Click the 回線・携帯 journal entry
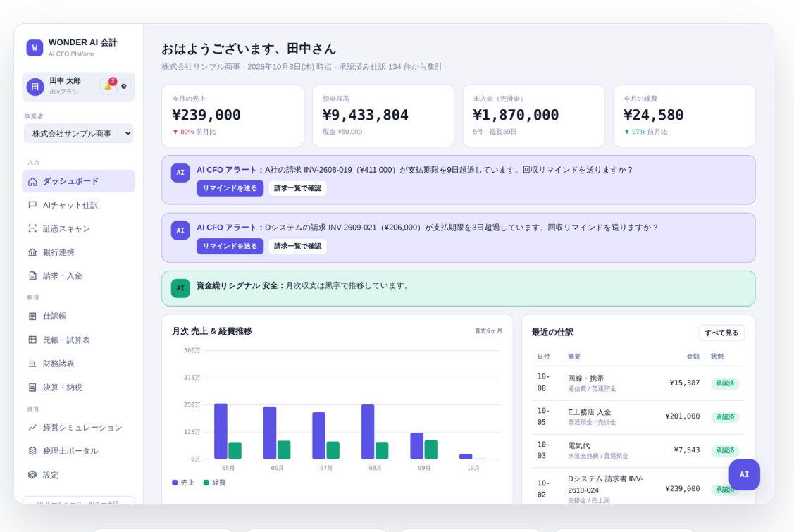The height and width of the screenshot is (532, 794). (x=638, y=383)
